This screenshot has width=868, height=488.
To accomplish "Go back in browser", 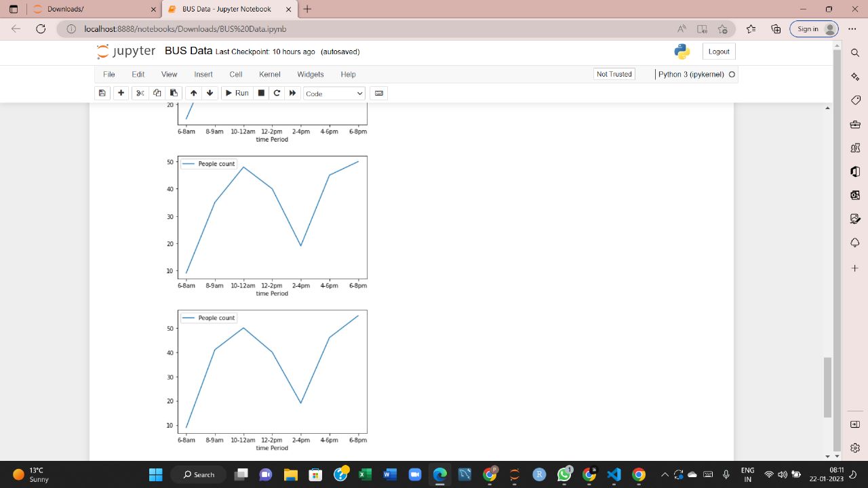I will click(x=16, y=29).
